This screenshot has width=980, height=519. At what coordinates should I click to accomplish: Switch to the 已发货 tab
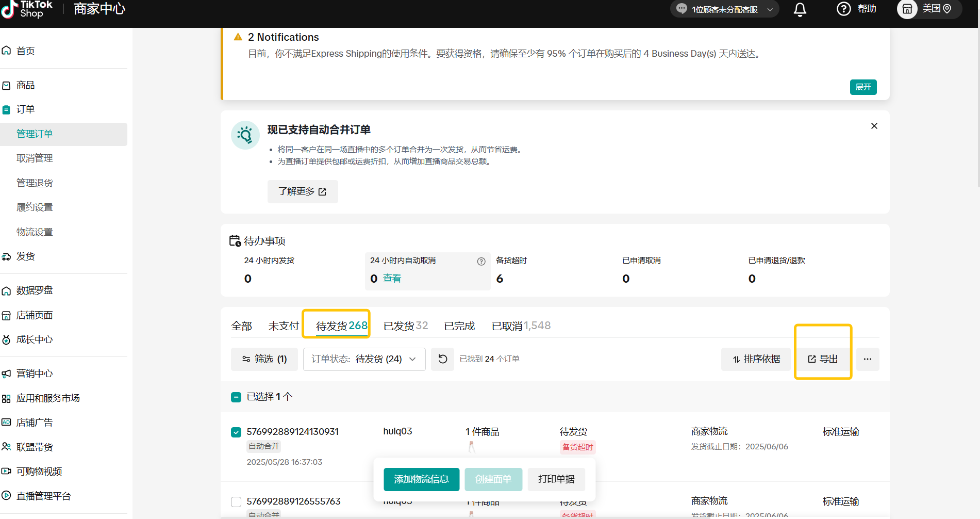[405, 326]
